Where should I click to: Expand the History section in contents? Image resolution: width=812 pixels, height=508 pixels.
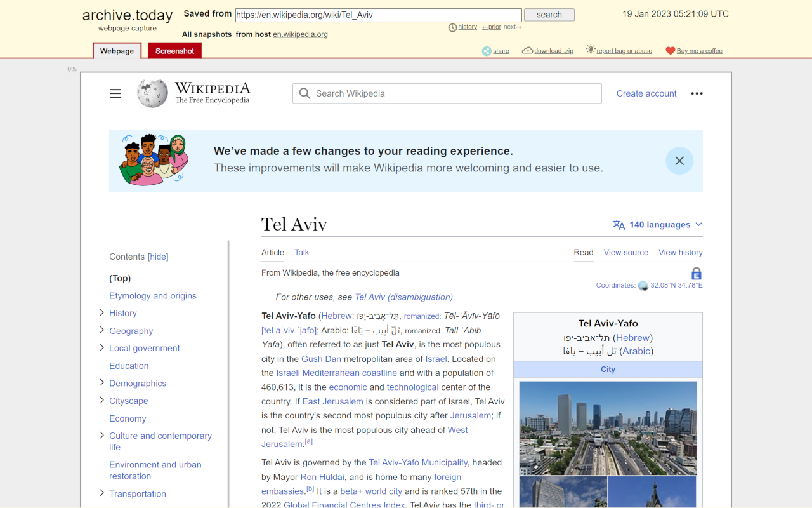point(101,312)
